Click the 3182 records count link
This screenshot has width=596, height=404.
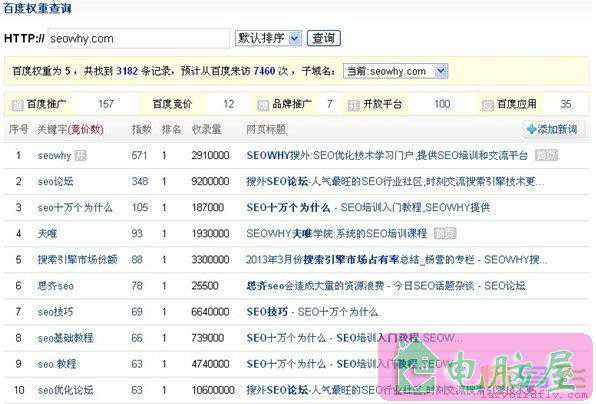(x=127, y=71)
